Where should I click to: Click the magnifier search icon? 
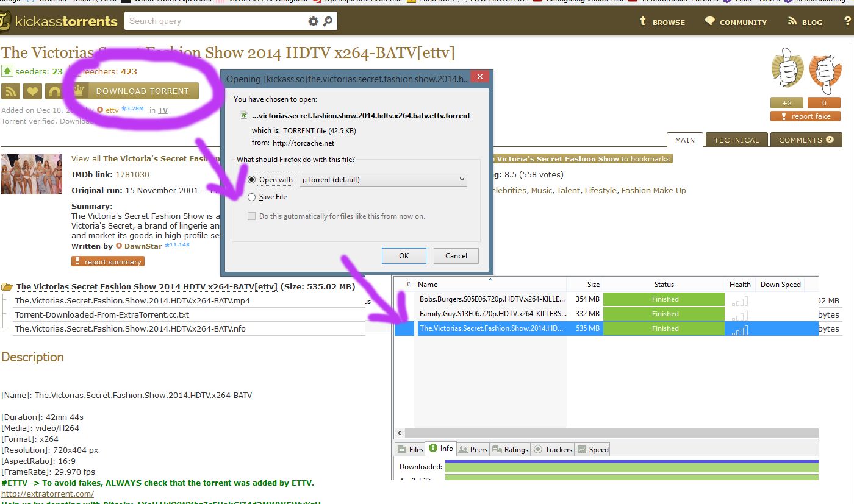click(328, 21)
